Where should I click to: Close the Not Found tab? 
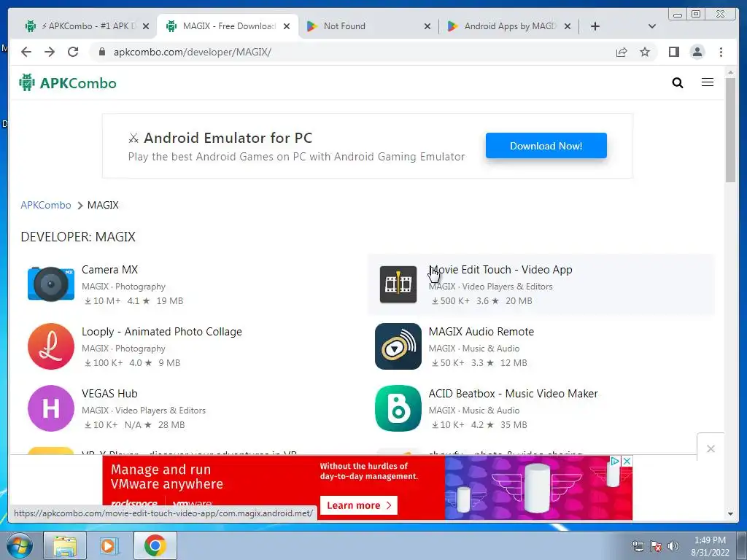pyautogui.click(x=427, y=26)
